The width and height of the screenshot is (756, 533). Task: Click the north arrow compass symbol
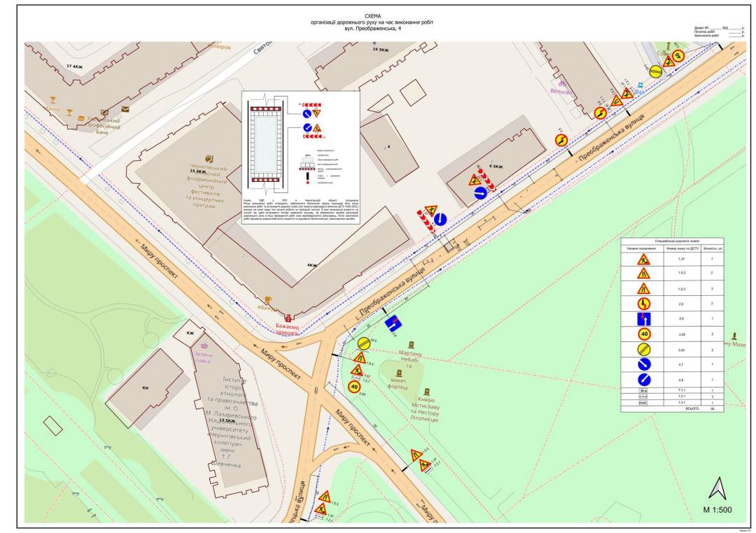click(717, 487)
